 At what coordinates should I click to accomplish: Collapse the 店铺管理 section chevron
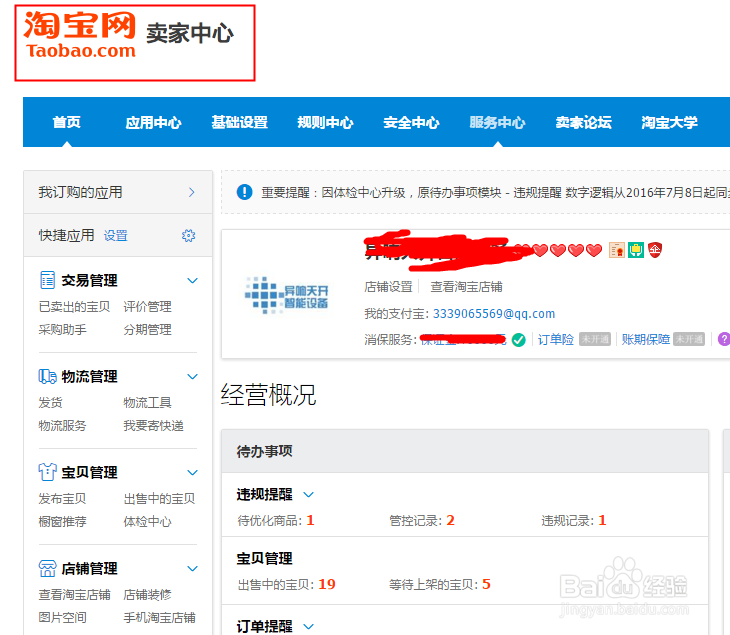click(x=192, y=568)
